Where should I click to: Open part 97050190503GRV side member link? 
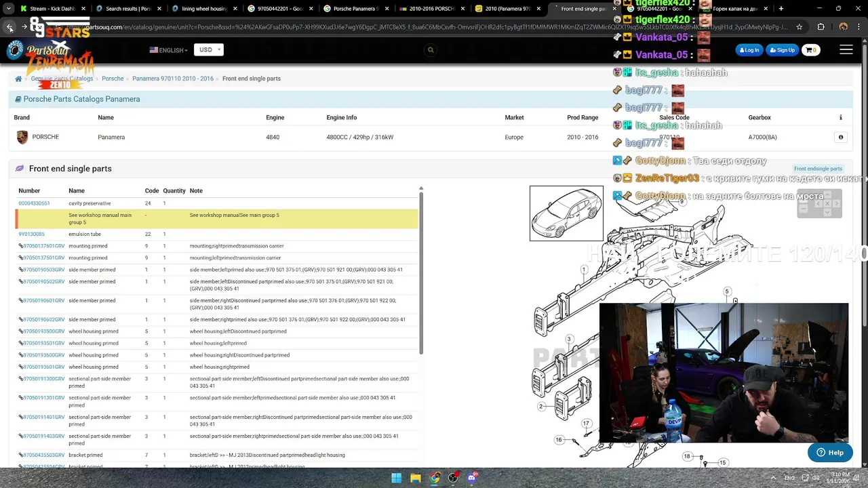point(44,270)
